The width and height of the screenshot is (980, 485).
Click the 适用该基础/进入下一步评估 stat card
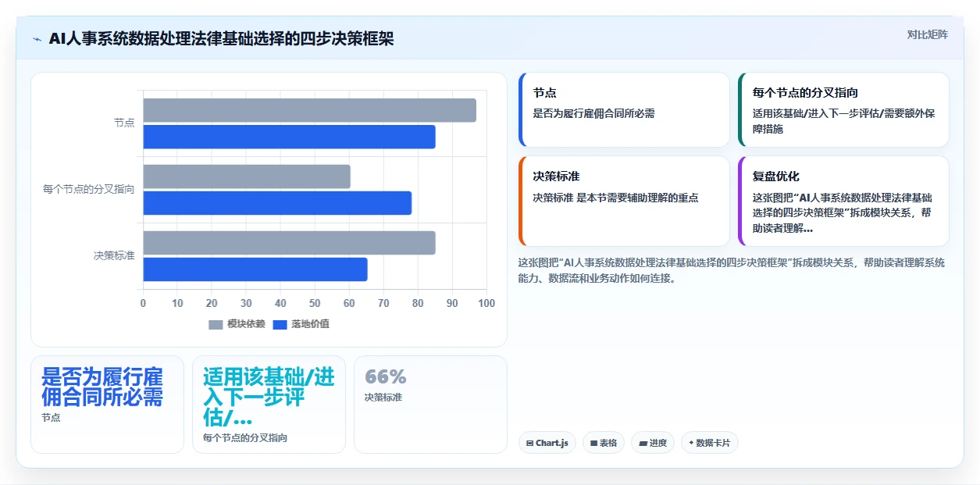point(269,405)
